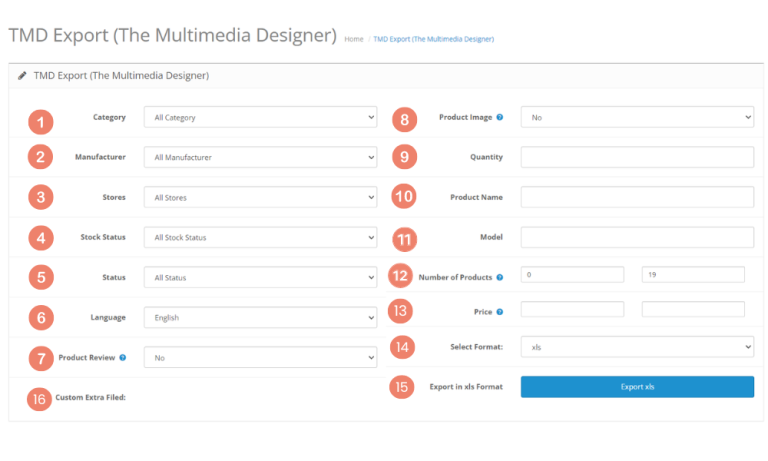The height and width of the screenshot is (461, 768).
Task: Click the Stock Status label
Action: coord(103,237)
